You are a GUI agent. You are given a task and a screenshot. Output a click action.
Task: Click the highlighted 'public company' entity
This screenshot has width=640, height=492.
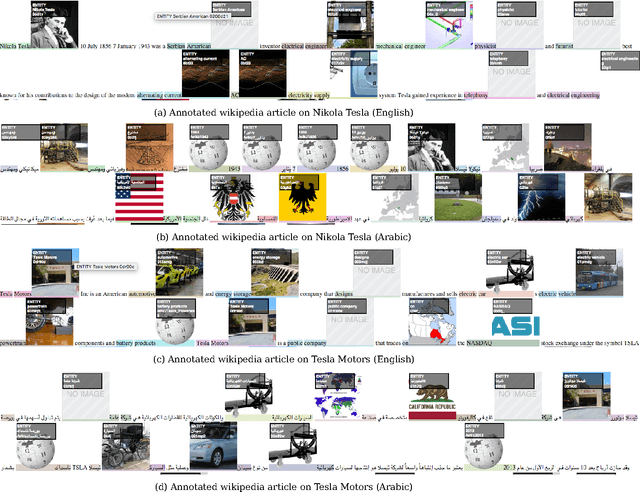(x=307, y=343)
